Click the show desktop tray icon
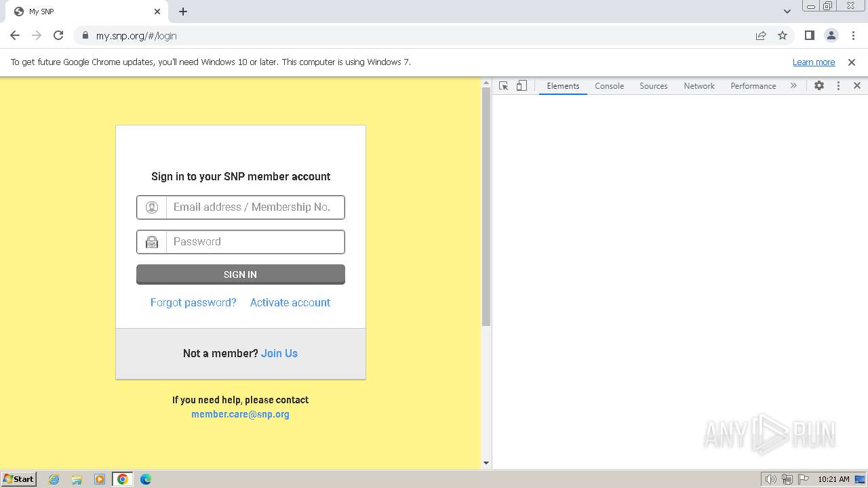868x488 pixels. (860, 479)
